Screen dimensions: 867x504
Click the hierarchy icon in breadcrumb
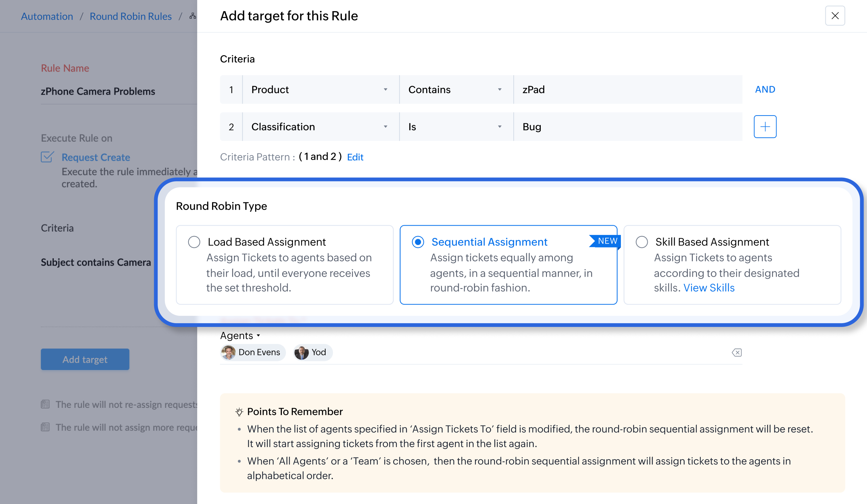[x=193, y=16]
